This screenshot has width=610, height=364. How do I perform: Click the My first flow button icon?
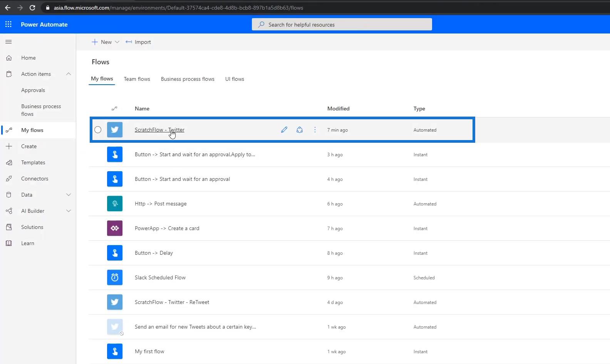115,351
